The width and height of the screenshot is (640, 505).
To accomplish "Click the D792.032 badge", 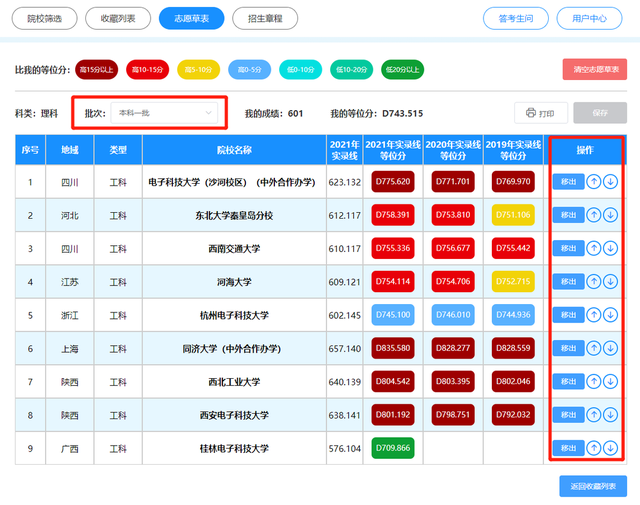I will click(x=513, y=415).
